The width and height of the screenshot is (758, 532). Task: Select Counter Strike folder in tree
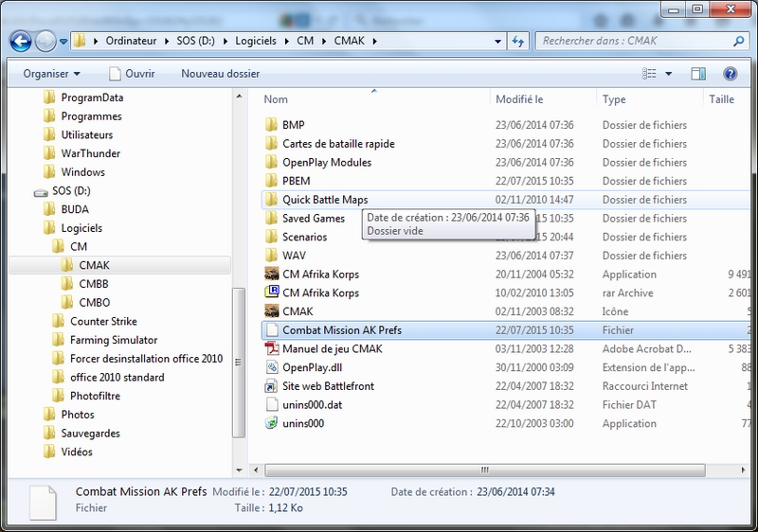103,322
